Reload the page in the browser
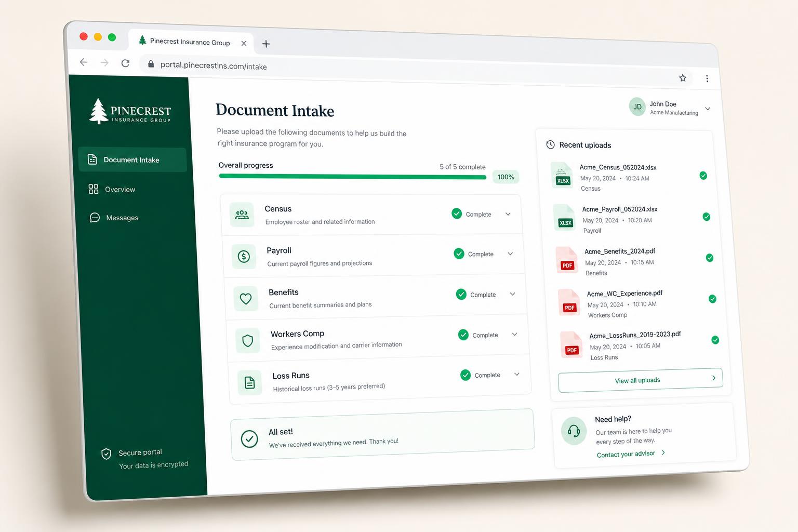 (x=125, y=63)
